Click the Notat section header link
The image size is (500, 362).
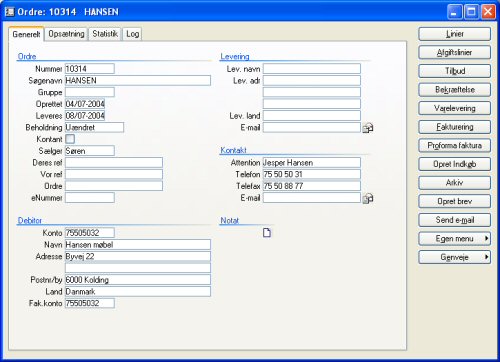pos(230,220)
